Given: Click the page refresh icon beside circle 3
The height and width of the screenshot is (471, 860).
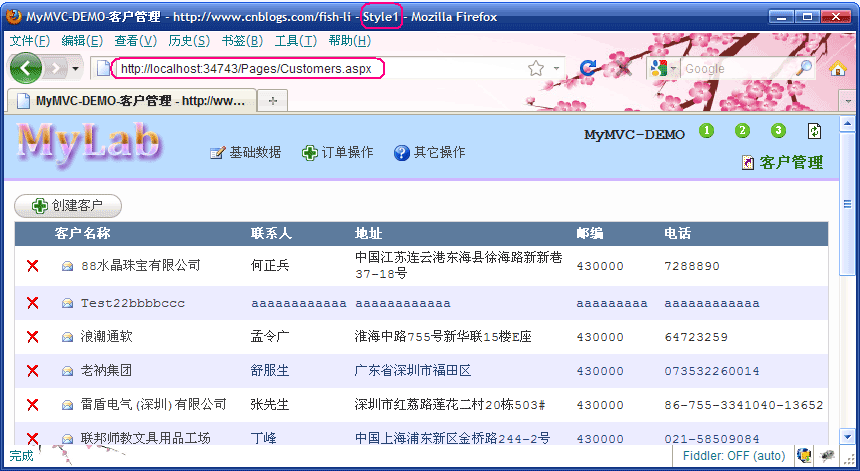Looking at the screenshot, I should (x=814, y=131).
